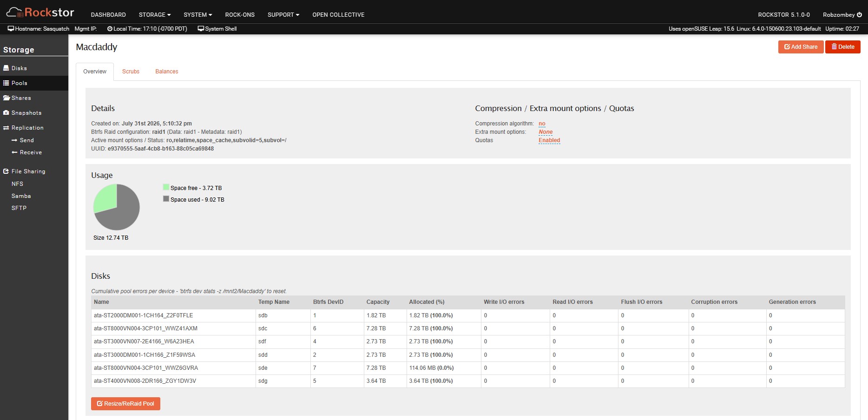Click the clock icon beside Local Time
The width and height of the screenshot is (868, 420).
click(110, 28)
